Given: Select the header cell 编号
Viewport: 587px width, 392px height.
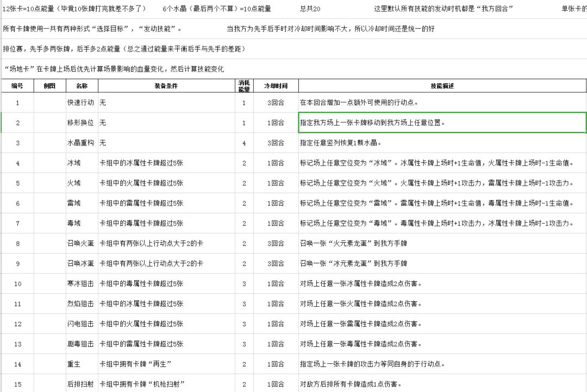Looking at the screenshot, I should point(17,86).
